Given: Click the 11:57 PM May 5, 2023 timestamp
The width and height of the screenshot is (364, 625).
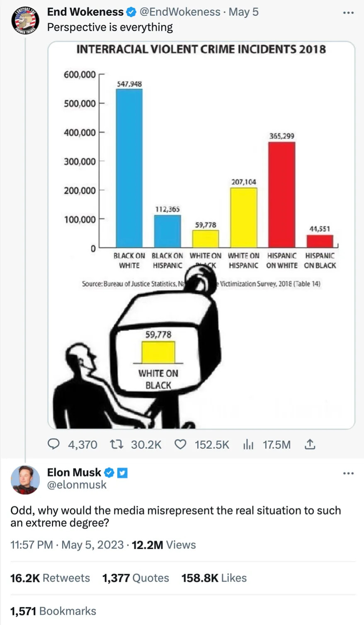Looking at the screenshot, I should point(67,545).
